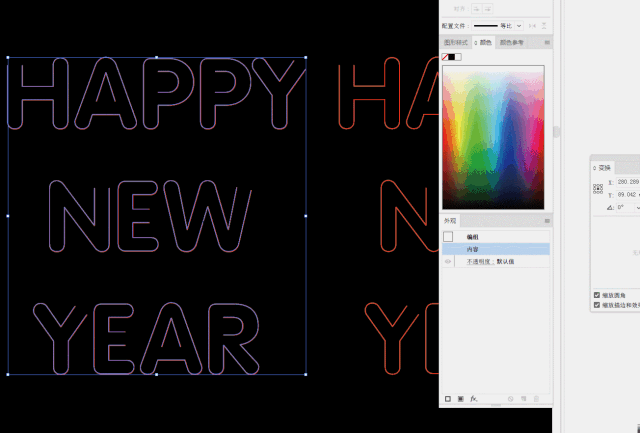Toggle visibility eye of 不透明度 row

[448, 262]
